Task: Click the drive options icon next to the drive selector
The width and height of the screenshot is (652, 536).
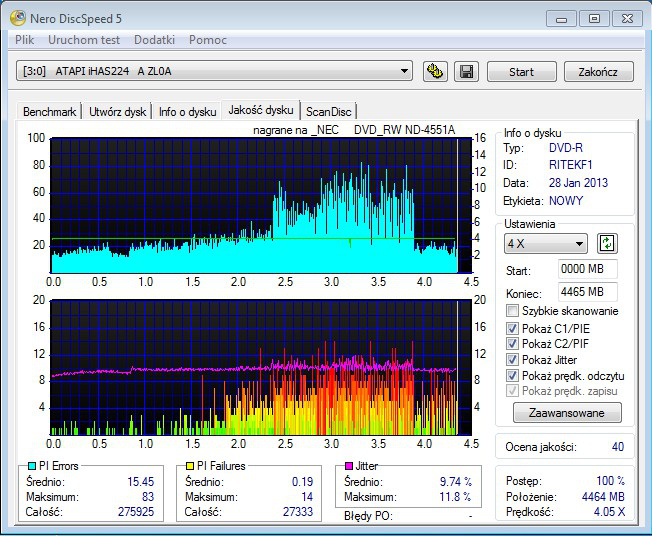Action: 435,72
